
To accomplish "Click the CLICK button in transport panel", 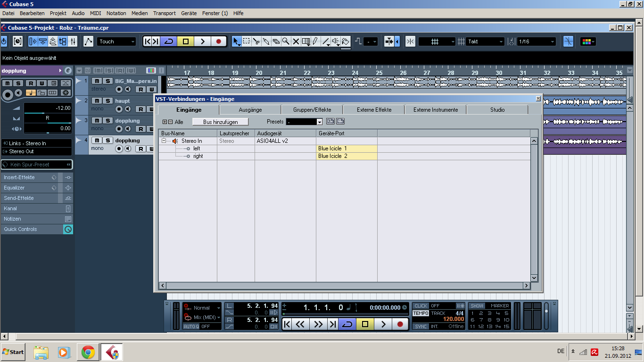I will pos(421,306).
